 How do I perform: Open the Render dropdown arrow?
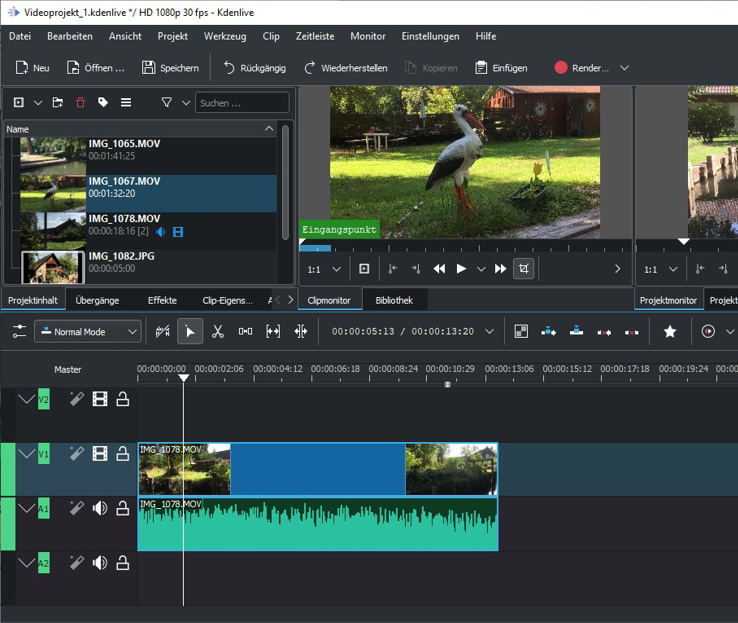(625, 68)
